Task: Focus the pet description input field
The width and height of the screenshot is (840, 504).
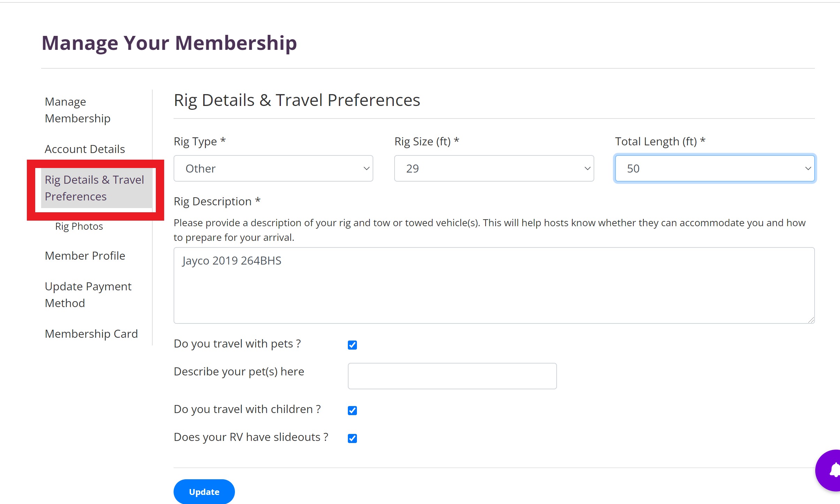Action: pos(452,376)
